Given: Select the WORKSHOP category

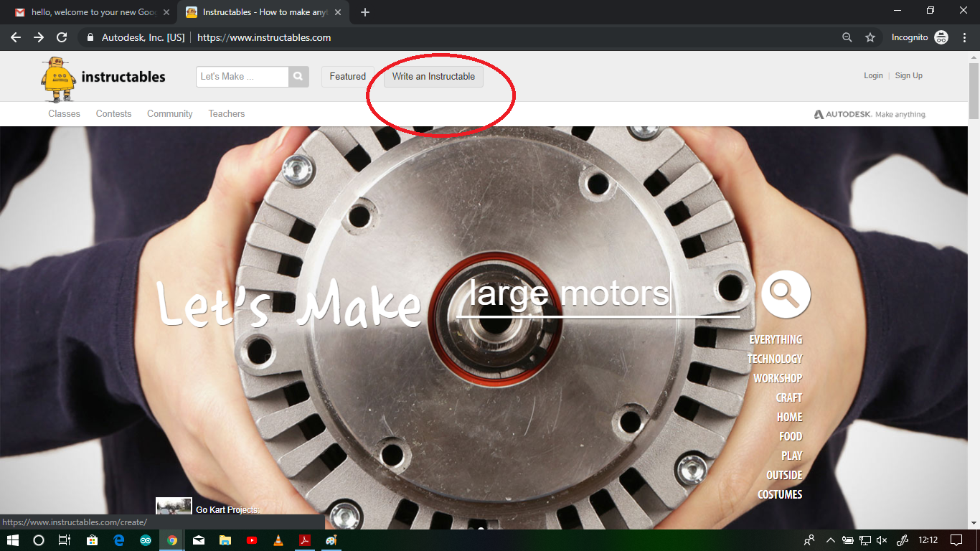Looking at the screenshot, I should (778, 378).
